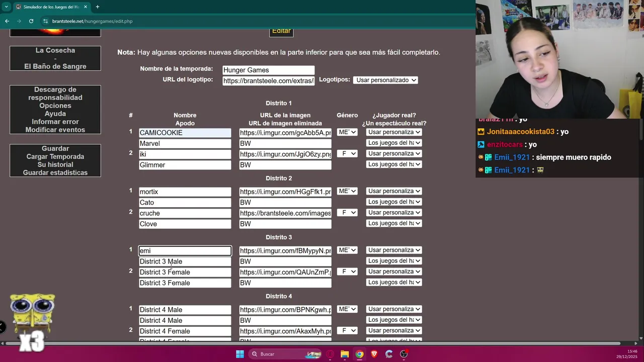Open gender dropdown for emi

tap(347, 250)
